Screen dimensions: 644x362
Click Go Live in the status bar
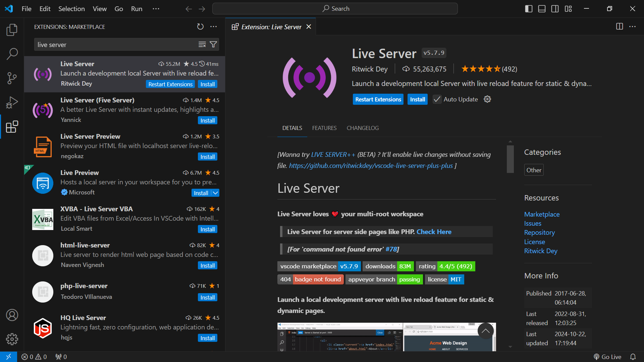pos(607,357)
